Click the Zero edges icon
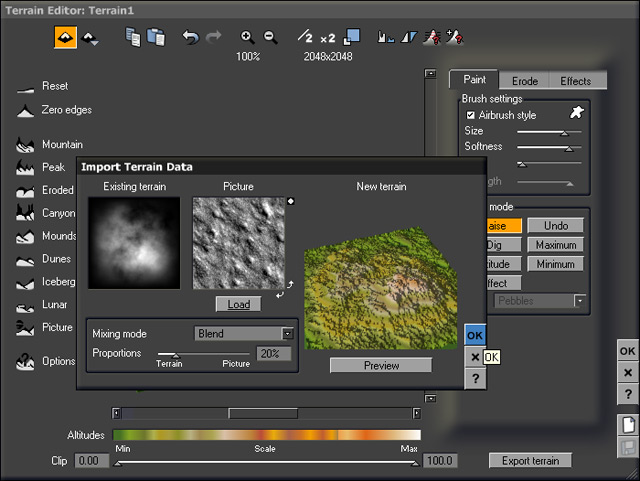This screenshot has width=640, height=481. [26, 110]
